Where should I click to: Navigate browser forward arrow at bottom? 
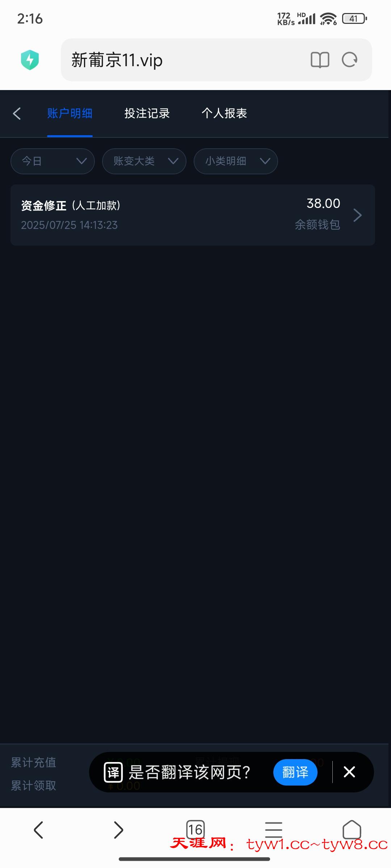(x=118, y=830)
